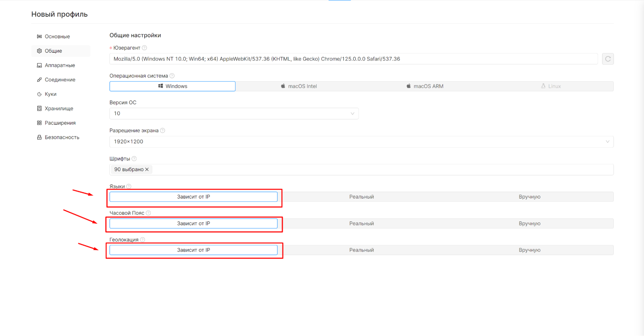Click the Расширения grid icon
644x336 pixels.
(x=39, y=123)
